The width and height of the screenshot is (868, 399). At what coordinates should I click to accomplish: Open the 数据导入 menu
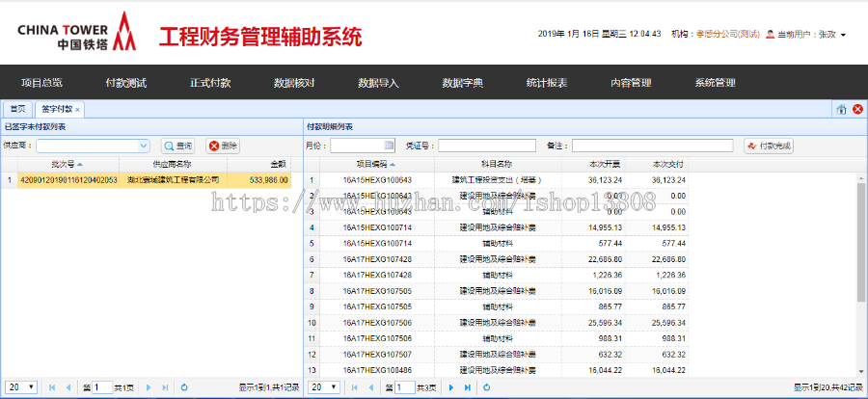coord(379,83)
